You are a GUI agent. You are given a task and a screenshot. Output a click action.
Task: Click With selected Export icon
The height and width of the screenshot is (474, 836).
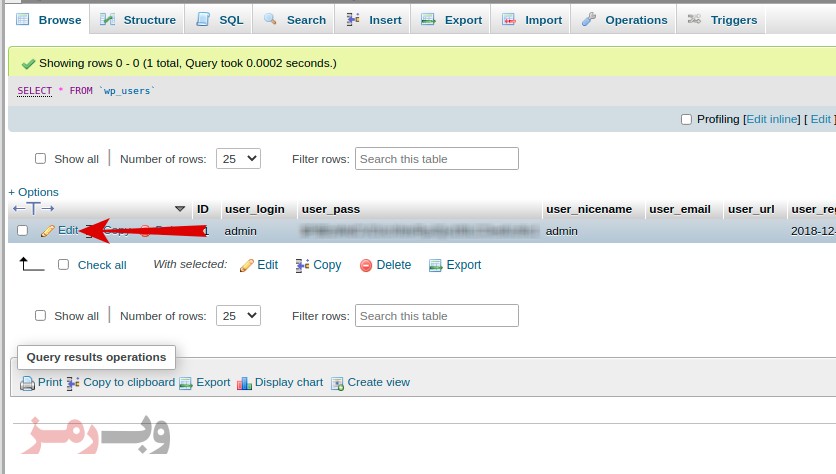click(x=436, y=265)
